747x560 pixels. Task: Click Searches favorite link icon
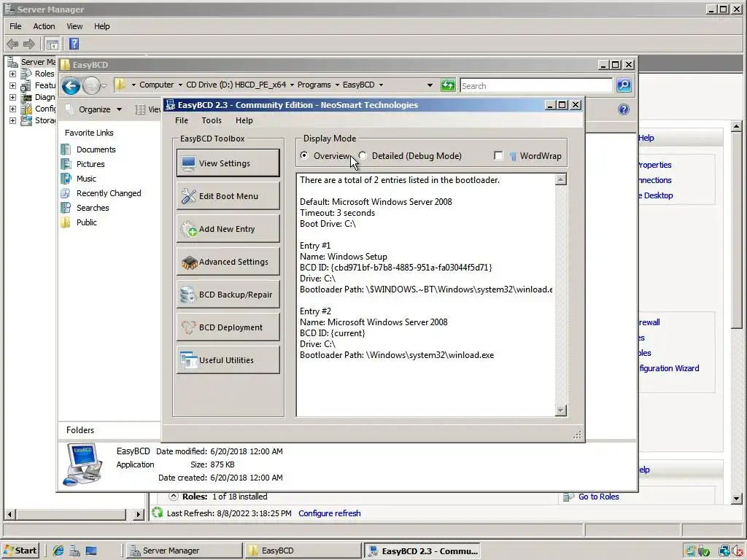pyautogui.click(x=66, y=208)
